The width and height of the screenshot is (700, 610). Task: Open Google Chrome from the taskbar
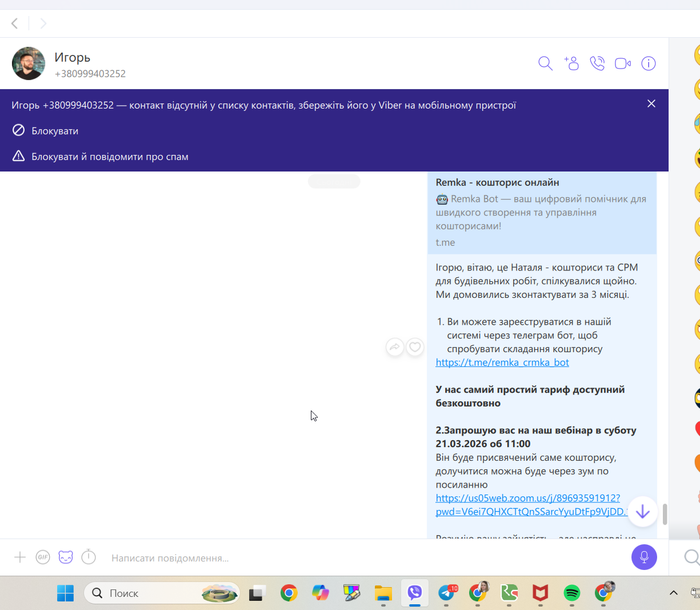(289, 593)
